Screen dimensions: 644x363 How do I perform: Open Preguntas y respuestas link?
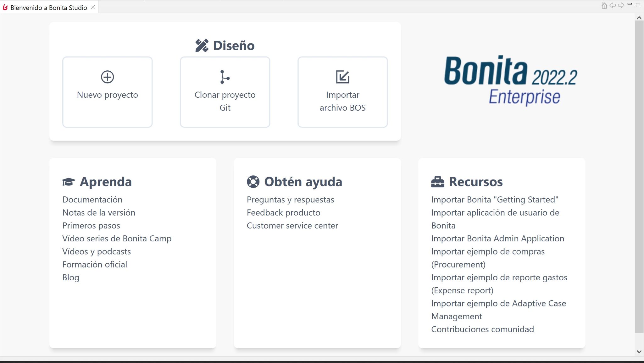tap(290, 200)
